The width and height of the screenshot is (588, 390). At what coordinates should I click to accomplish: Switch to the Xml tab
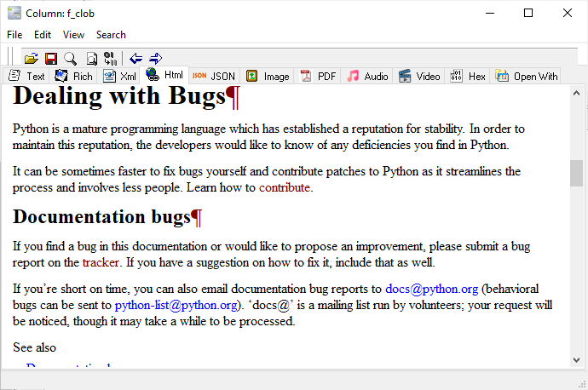(119, 76)
